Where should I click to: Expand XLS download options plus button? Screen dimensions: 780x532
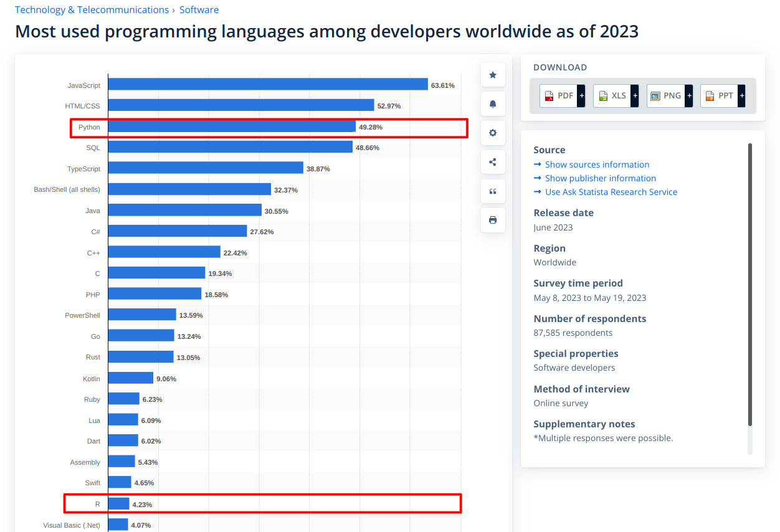click(635, 96)
